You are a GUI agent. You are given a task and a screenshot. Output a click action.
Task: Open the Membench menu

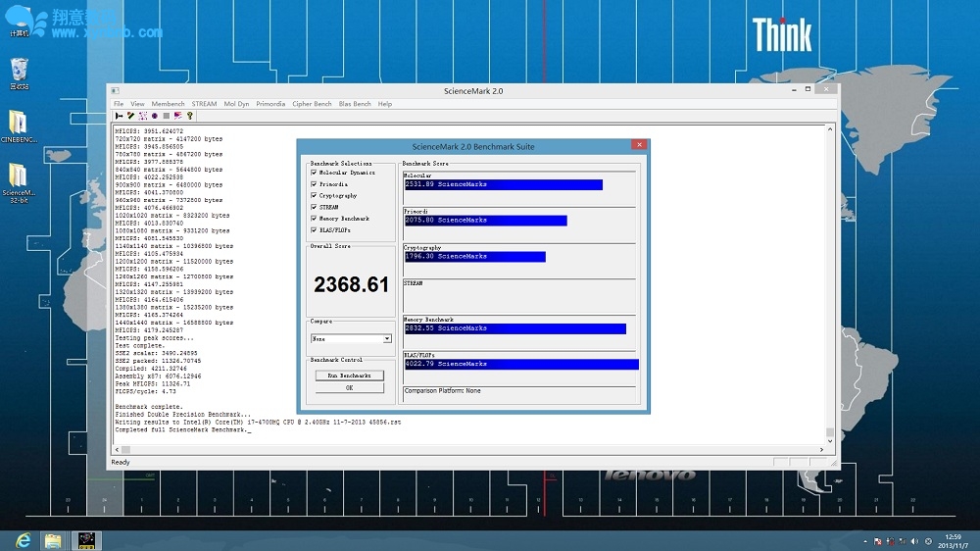169,104
